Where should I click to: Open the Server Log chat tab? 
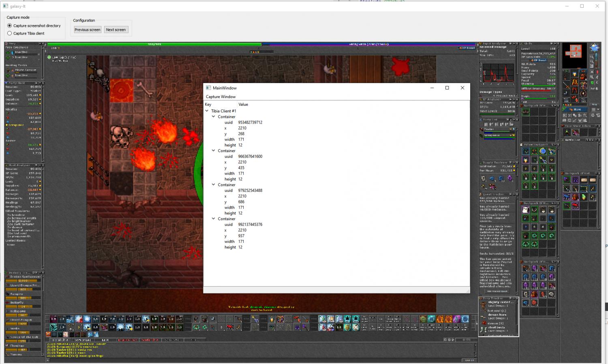tap(82, 340)
